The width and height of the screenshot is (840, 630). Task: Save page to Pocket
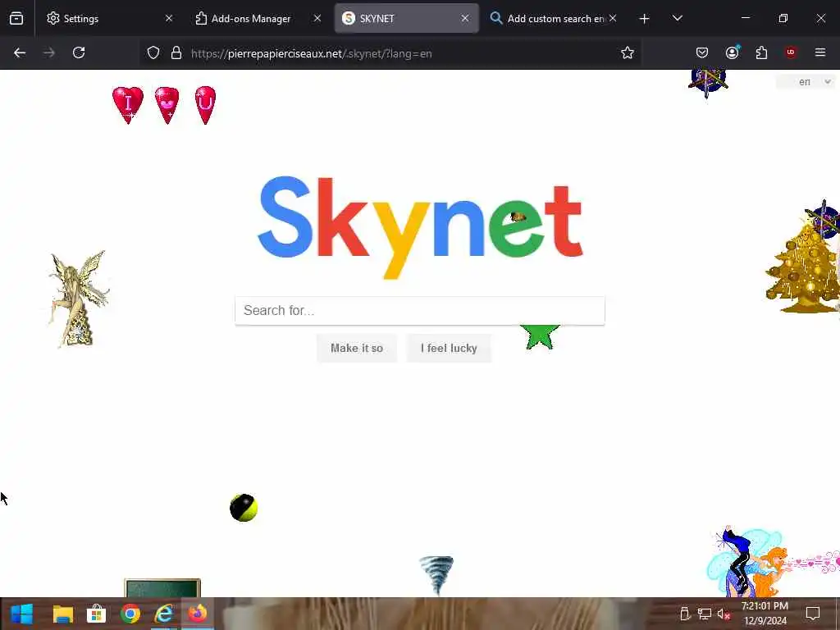(x=702, y=52)
